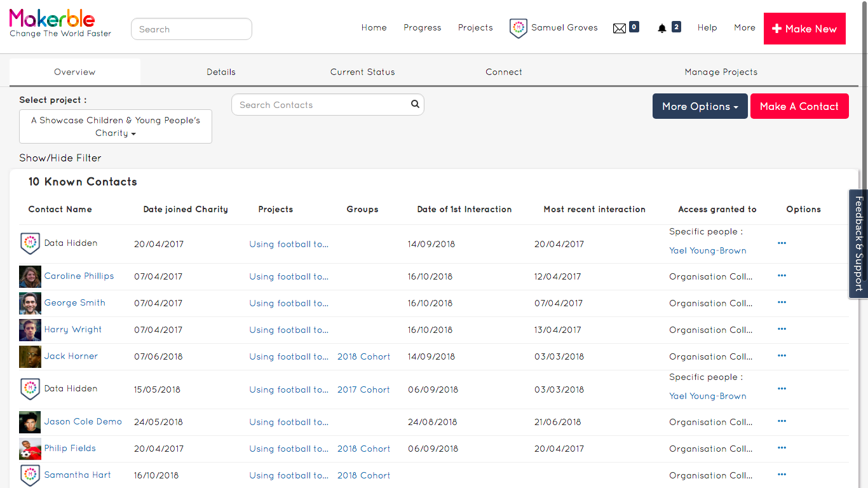This screenshot has height=488, width=868.
Task: Click the top Search input field
Action: click(191, 29)
